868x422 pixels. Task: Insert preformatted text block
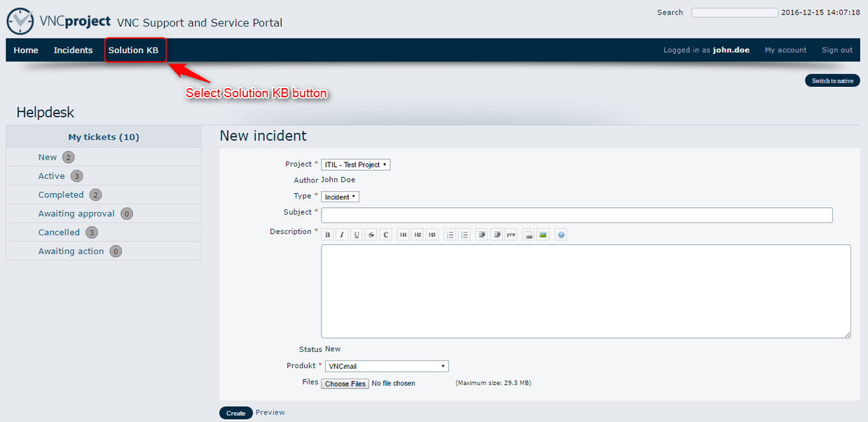(x=511, y=235)
